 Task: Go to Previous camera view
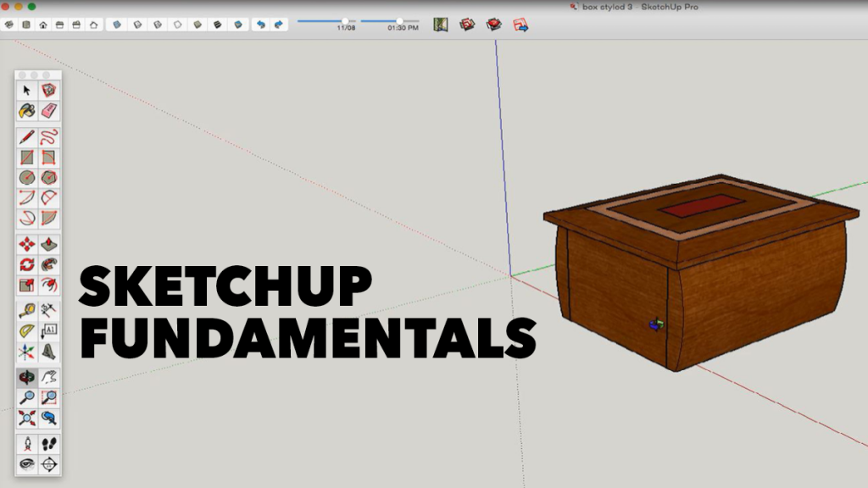pyautogui.click(x=48, y=419)
